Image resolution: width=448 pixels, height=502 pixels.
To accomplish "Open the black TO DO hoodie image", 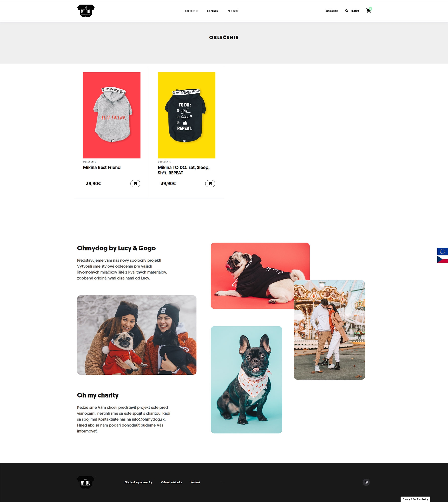I will pos(186,115).
